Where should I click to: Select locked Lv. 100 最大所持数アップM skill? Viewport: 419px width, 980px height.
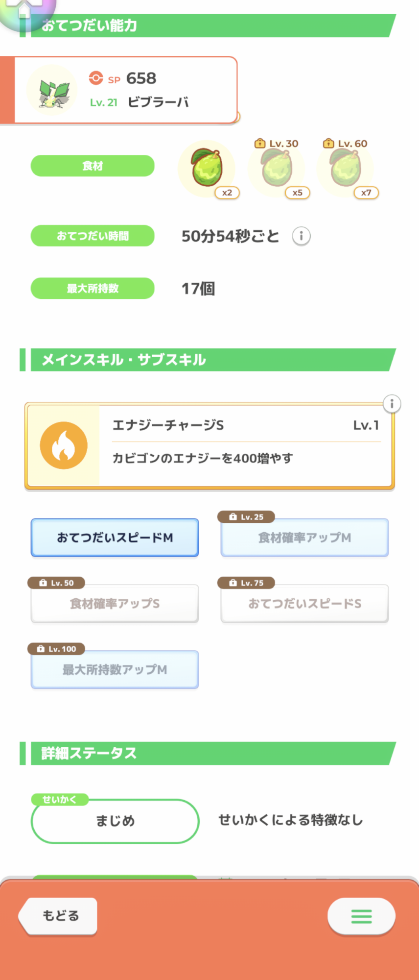115,669
